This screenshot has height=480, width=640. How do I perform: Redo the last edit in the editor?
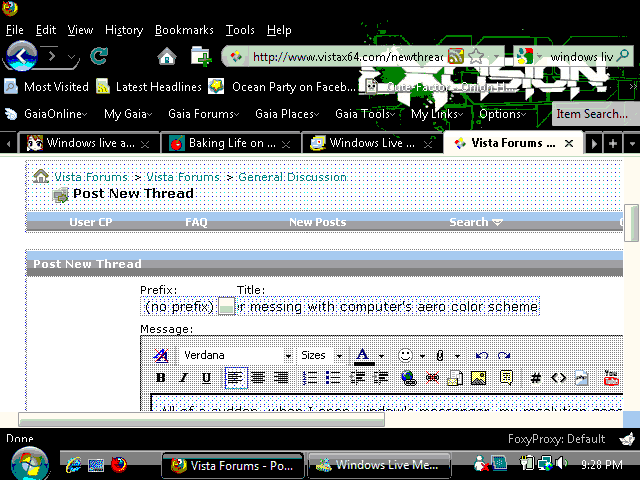[504, 355]
